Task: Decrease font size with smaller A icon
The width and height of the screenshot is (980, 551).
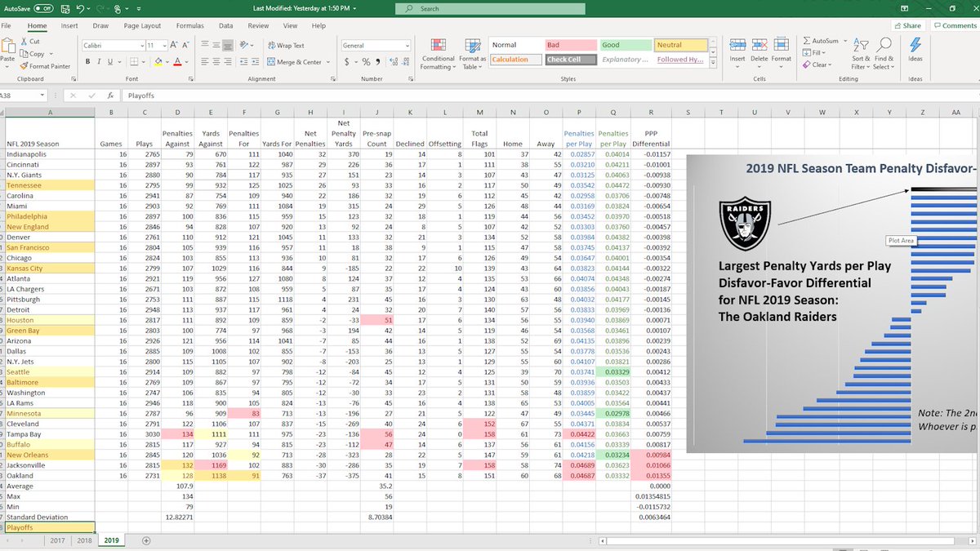Action: tap(186, 46)
